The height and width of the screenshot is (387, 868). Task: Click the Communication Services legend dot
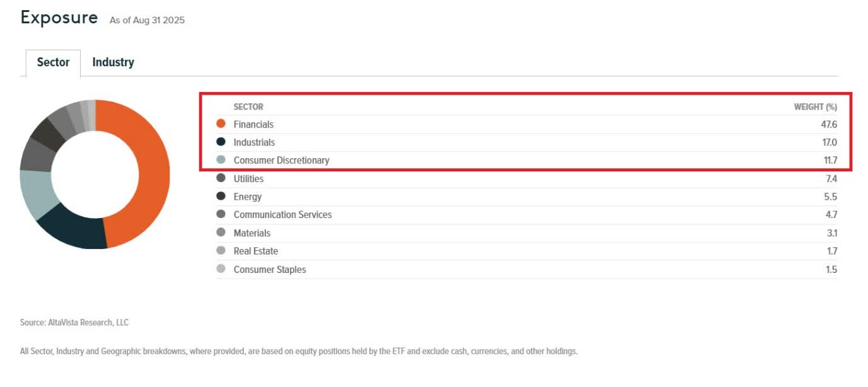tap(221, 214)
